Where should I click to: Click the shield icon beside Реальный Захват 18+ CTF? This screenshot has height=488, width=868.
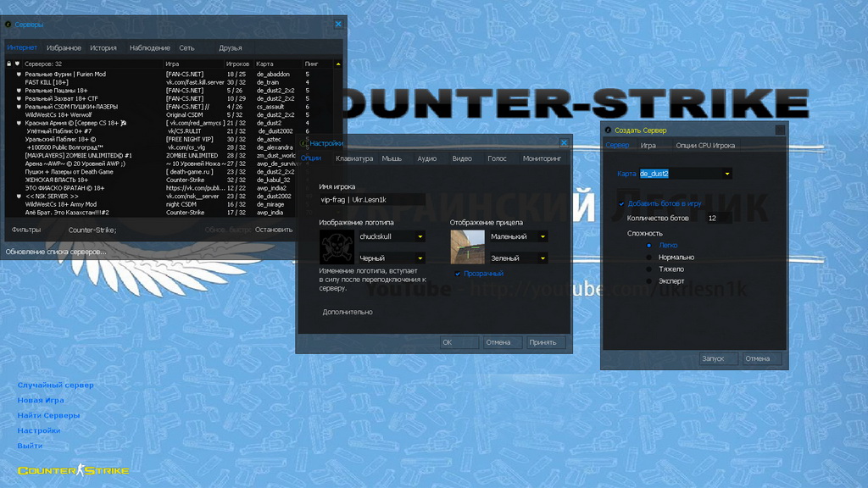tap(19, 98)
